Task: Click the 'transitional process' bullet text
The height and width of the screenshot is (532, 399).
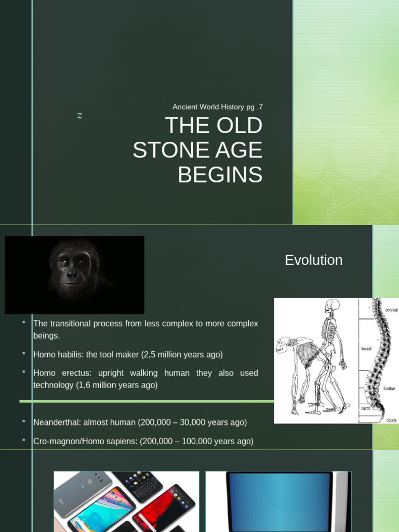Action: (x=145, y=329)
